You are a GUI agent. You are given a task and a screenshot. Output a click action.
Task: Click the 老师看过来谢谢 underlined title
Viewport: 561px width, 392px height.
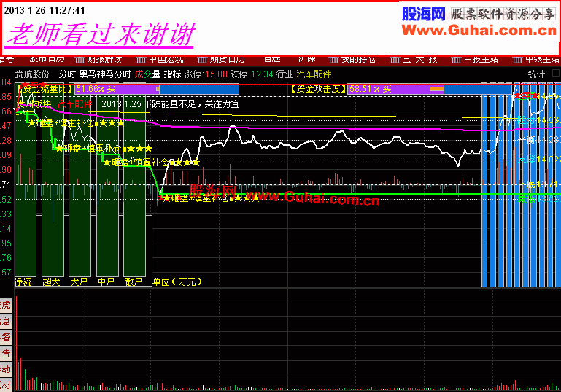coord(100,35)
